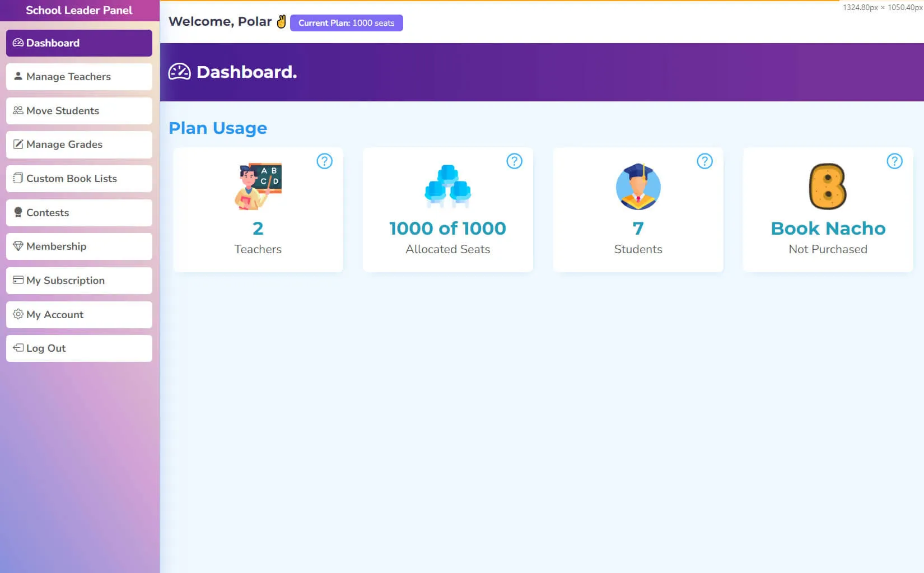Select the Dashboard sidebar item
The height and width of the screenshot is (573, 924).
point(79,43)
